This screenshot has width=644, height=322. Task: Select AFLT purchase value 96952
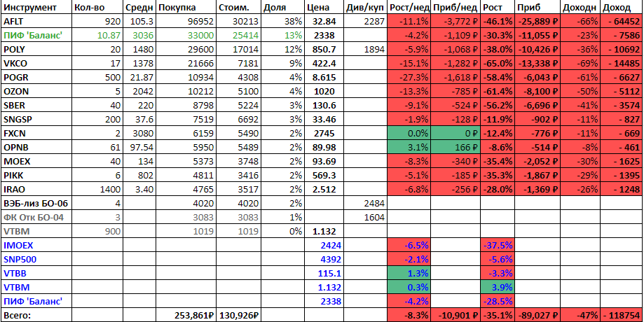coord(186,22)
